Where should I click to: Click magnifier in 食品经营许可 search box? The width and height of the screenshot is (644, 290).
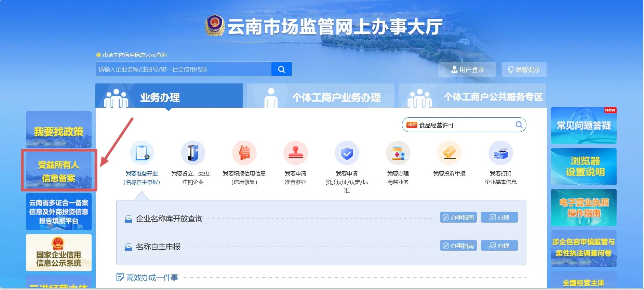519,125
